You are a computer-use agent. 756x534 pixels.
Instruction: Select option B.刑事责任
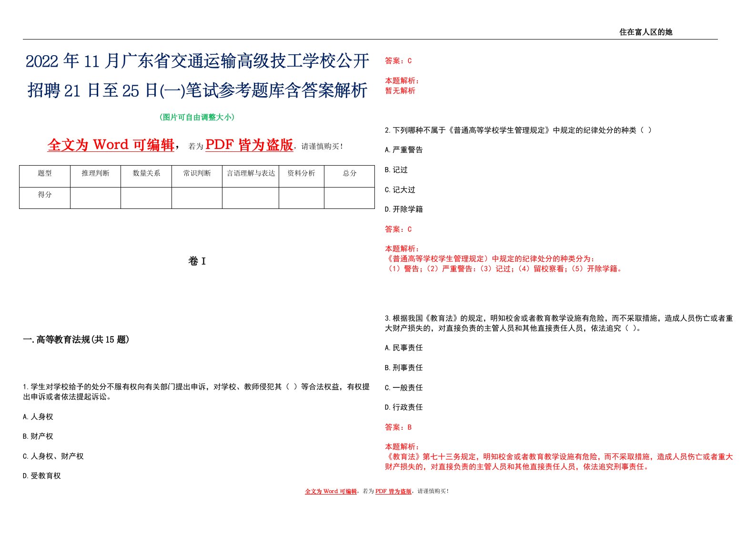click(x=404, y=367)
